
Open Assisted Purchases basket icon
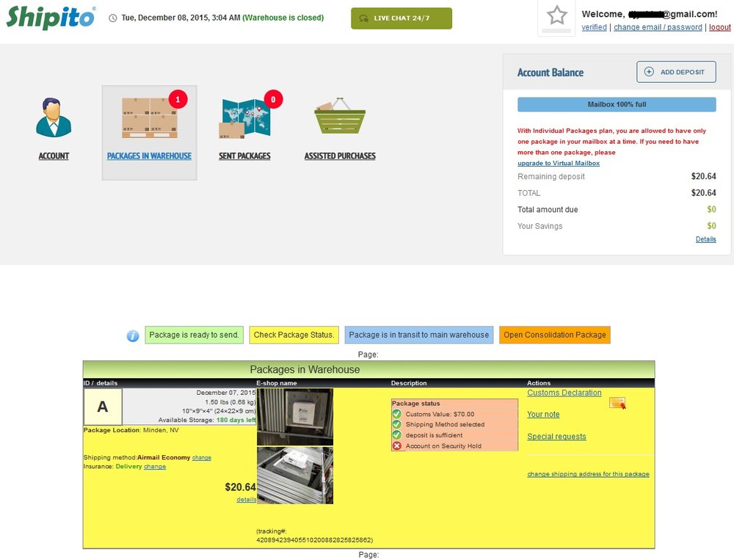340,116
